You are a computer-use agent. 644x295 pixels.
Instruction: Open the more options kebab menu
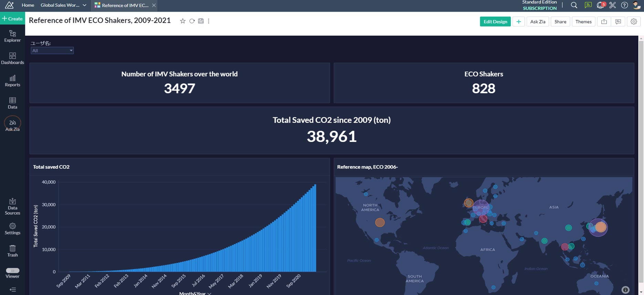pos(209,21)
